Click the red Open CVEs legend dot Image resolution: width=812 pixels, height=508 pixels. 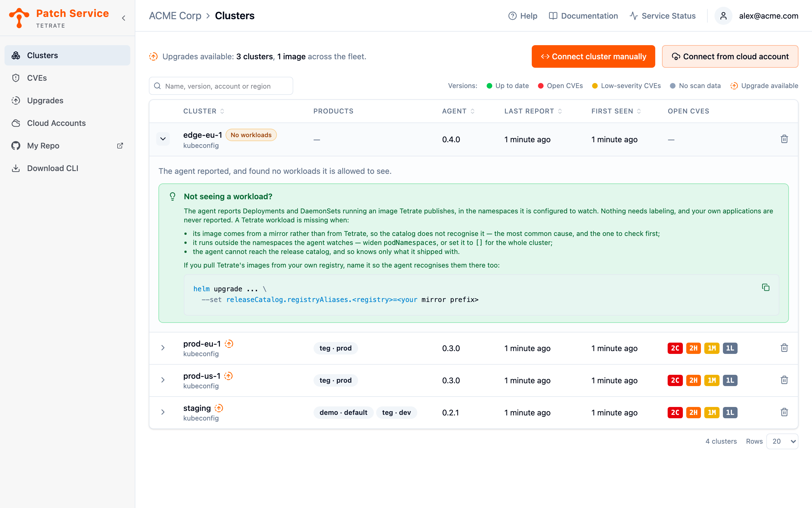tap(540, 86)
